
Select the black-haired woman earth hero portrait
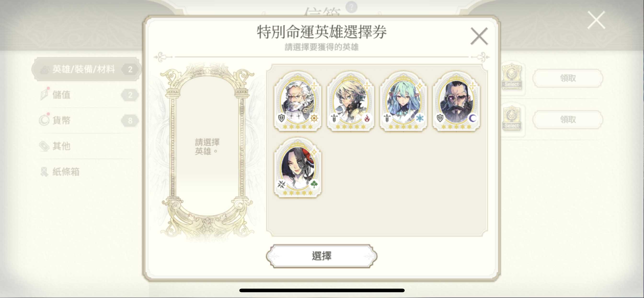pyautogui.click(x=298, y=167)
